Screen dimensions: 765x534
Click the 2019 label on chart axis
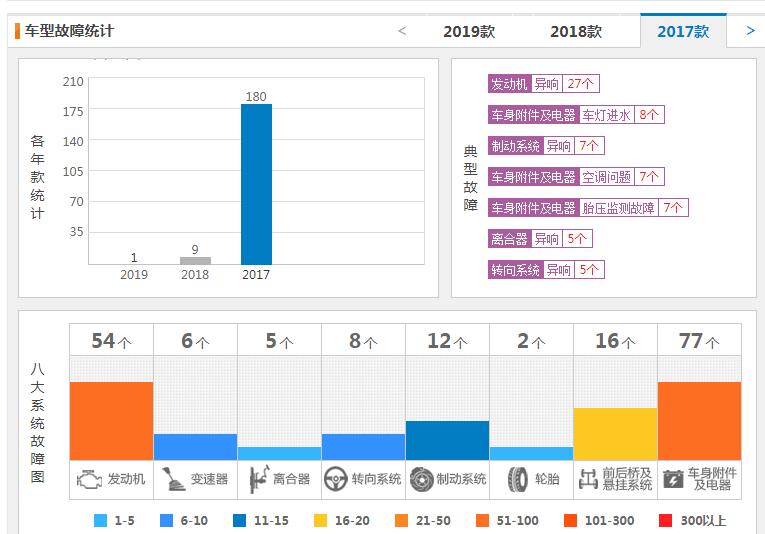134,275
